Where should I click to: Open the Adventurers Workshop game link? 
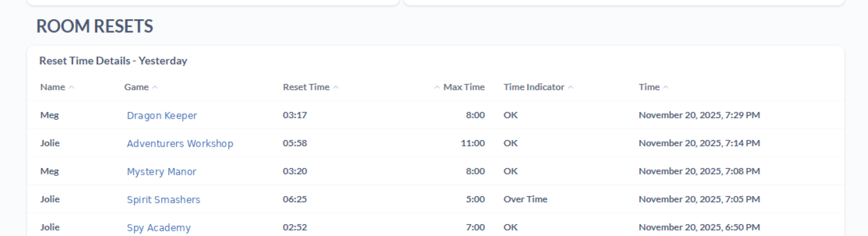click(x=180, y=144)
